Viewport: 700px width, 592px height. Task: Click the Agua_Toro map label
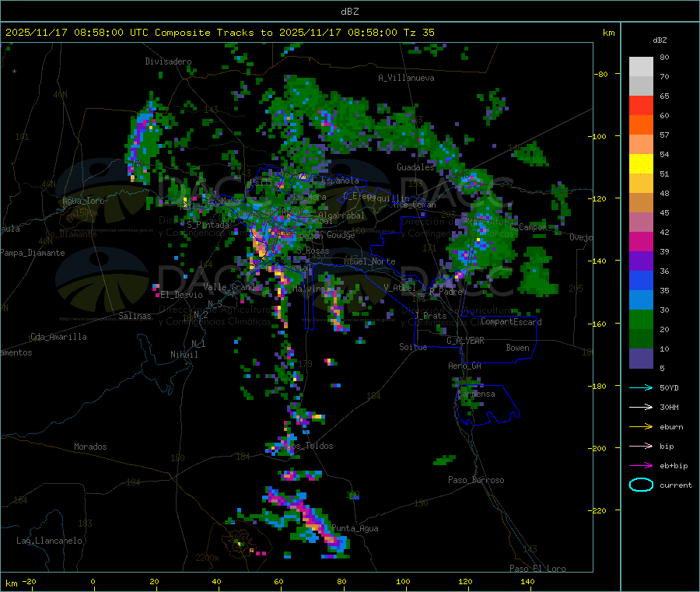(x=83, y=201)
